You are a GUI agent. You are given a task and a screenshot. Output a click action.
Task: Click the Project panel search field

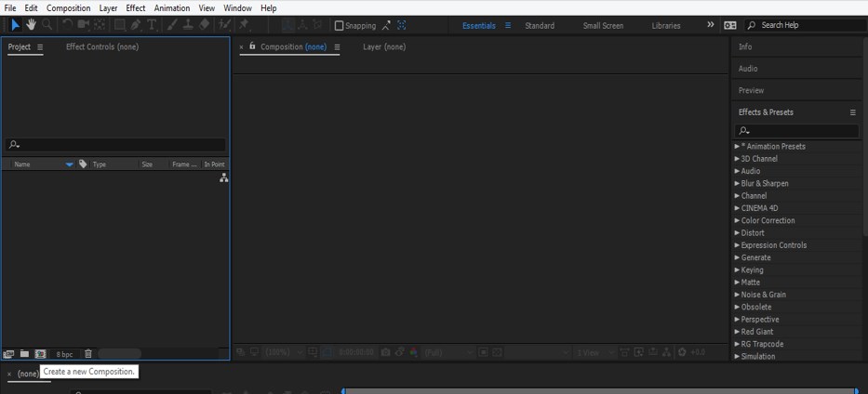pos(115,145)
